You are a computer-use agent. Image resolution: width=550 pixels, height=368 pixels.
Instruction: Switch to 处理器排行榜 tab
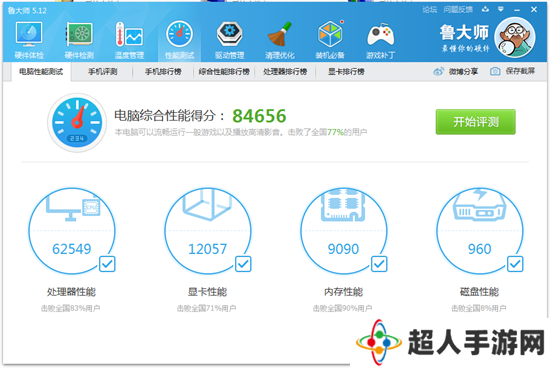285,72
